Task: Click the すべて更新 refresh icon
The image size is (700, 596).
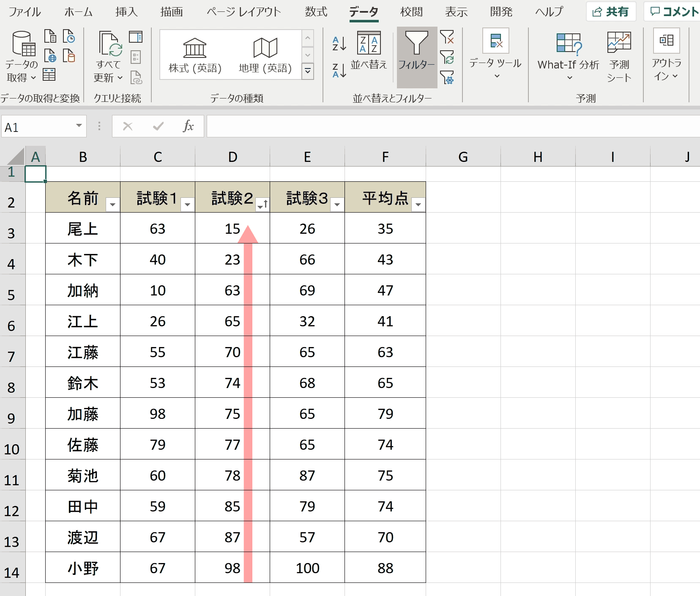Action: coord(111,44)
